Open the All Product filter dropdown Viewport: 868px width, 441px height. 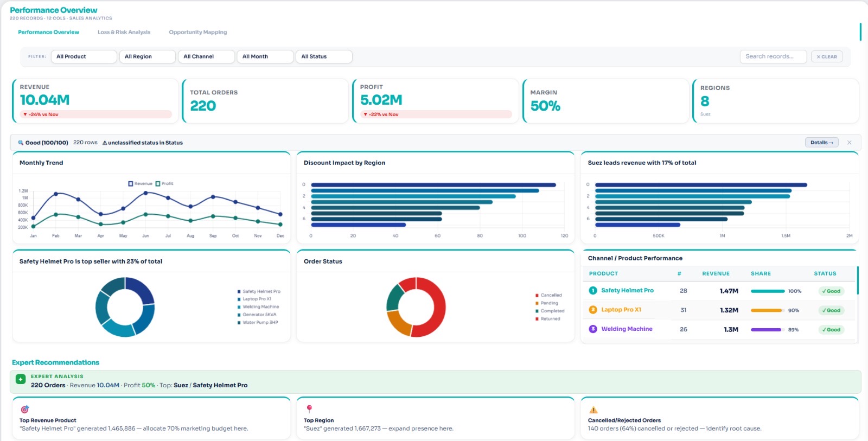[84, 56]
